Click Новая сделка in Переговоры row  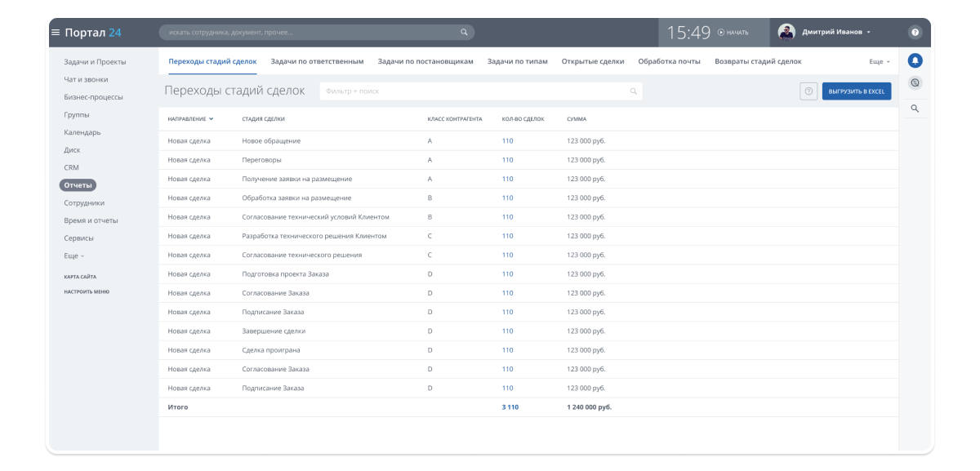click(x=189, y=160)
